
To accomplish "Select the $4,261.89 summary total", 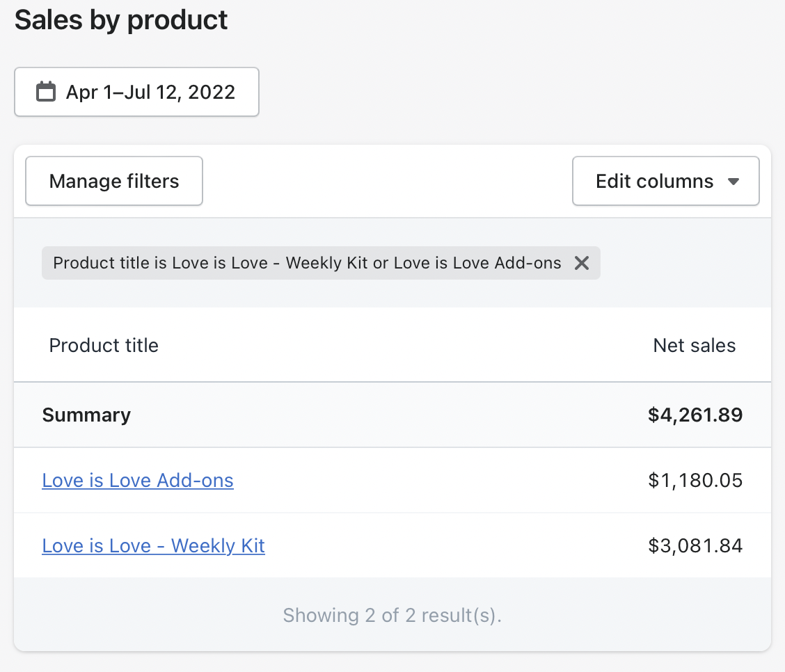I will pyautogui.click(x=695, y=415).
